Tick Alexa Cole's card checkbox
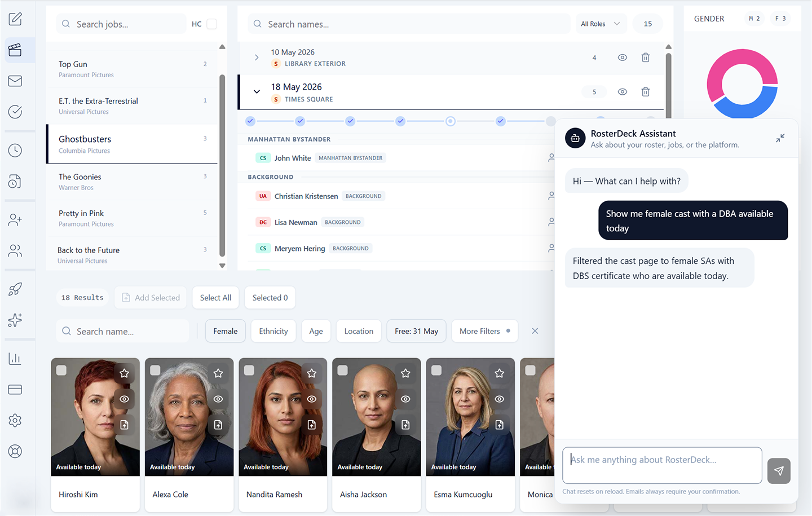Screen dimensions: 812x516 pos(155,371)
